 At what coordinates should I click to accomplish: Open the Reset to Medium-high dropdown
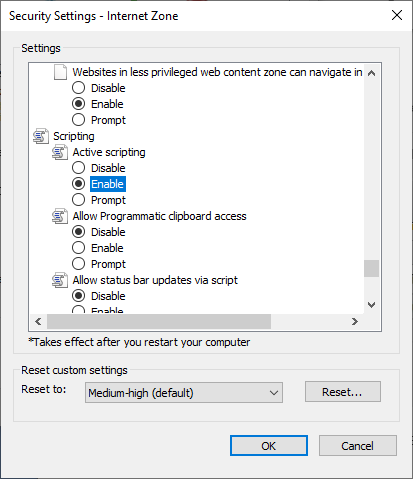click(x=184, y=393)
